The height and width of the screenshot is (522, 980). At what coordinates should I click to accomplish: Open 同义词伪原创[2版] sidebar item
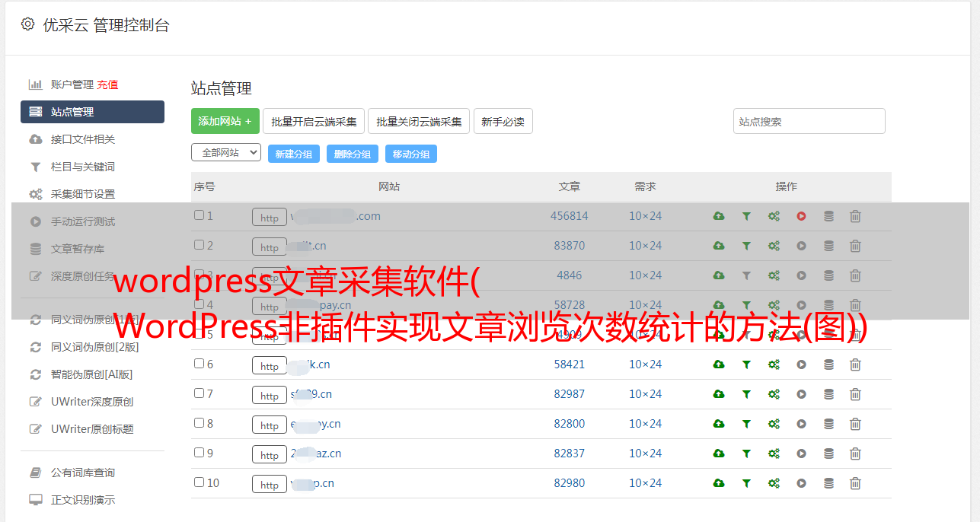95,347
